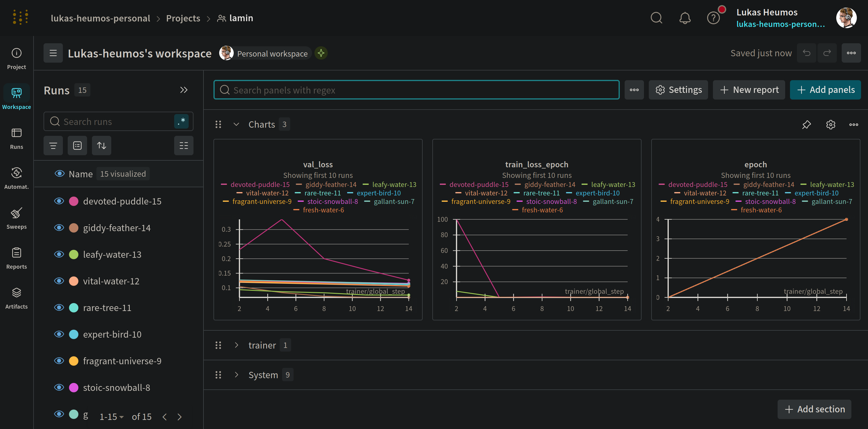Open the Reports sidebar tab

click(x=17, y=258)
